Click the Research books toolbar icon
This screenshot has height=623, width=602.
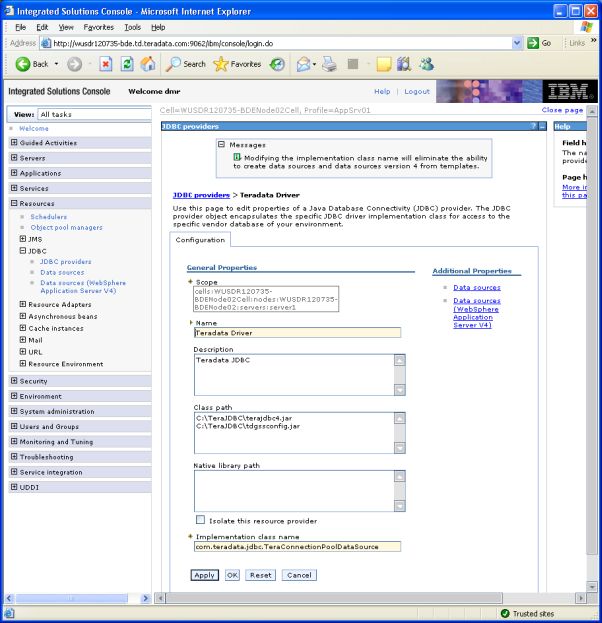coord(404,64)
